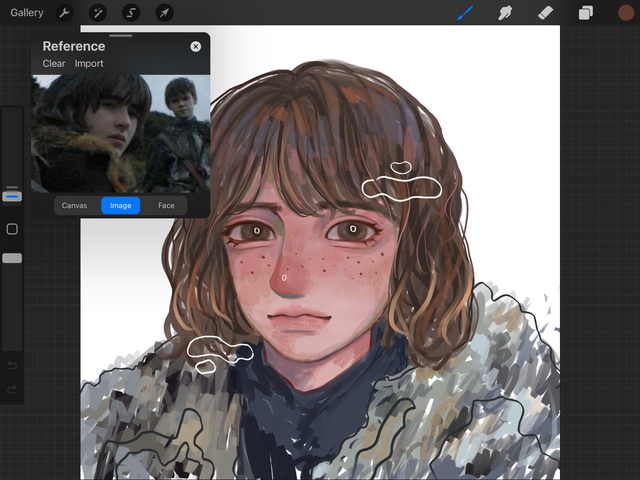Select the Image reference tab
Viewport: 640px width, 480px height.
[x=120, y=205]
